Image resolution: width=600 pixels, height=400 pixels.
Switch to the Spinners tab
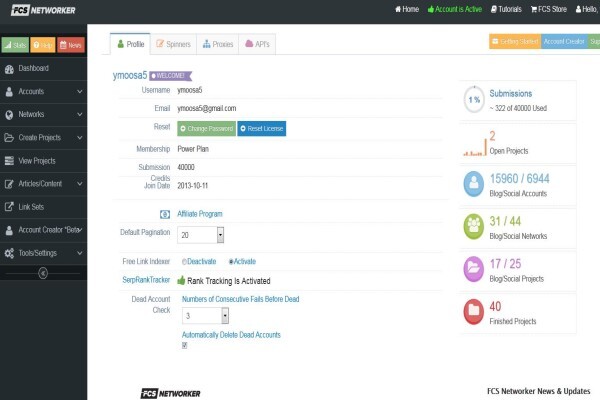(x=173, y=44)
